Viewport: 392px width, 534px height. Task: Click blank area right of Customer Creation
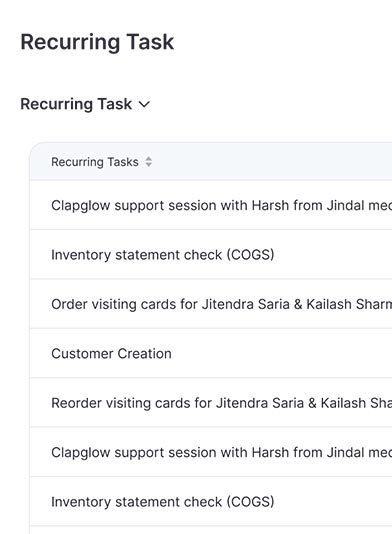point(281,353)
